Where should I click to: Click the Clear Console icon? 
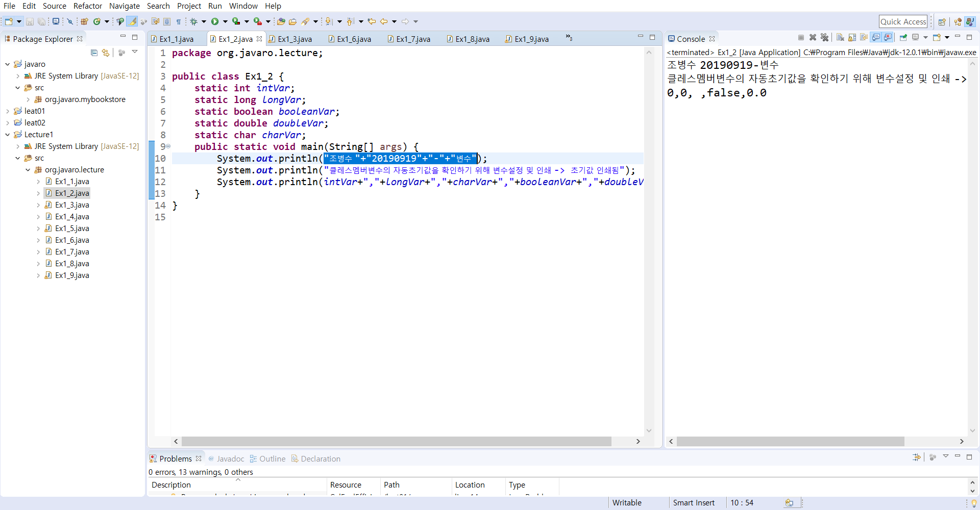840,37
